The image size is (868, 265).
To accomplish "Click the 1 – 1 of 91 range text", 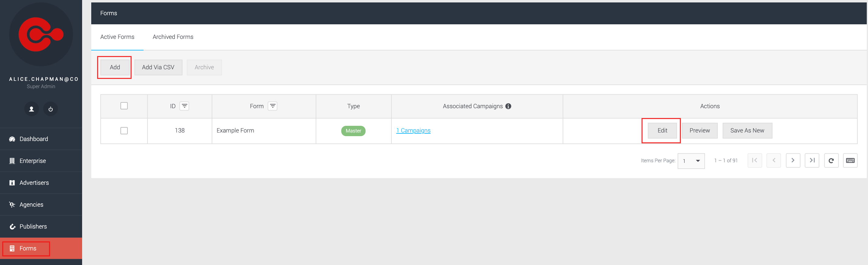I will [726, 161].
